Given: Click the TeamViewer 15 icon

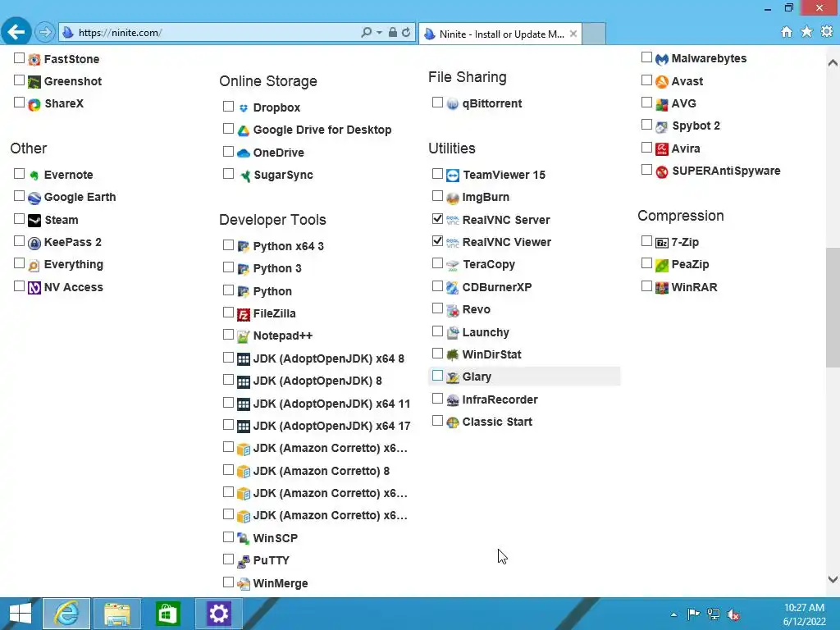Looking at the screenshot, I should (x=453, y=176).
